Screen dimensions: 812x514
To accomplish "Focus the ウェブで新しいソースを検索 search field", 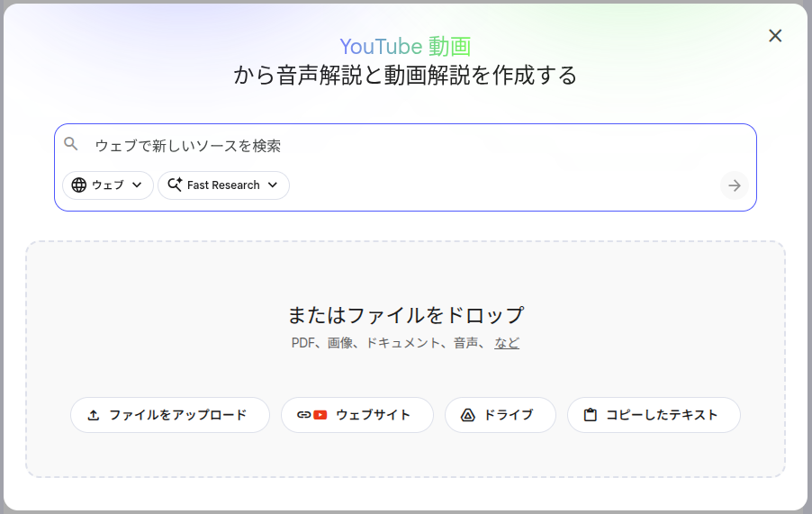I will [405, 145].
